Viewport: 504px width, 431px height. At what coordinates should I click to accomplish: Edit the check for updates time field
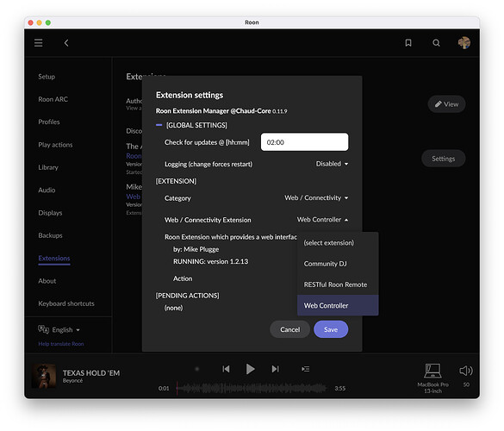[x=304, y=142]
